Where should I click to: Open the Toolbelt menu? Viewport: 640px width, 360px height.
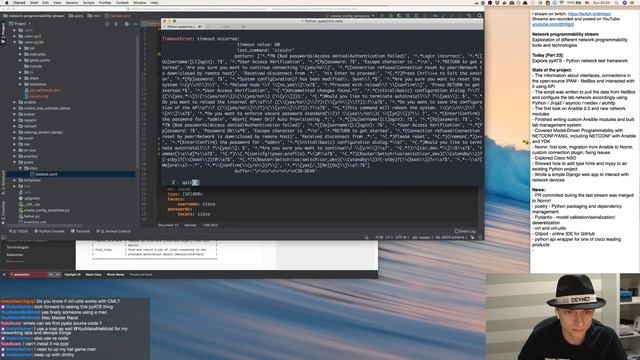tap(122, 2)
